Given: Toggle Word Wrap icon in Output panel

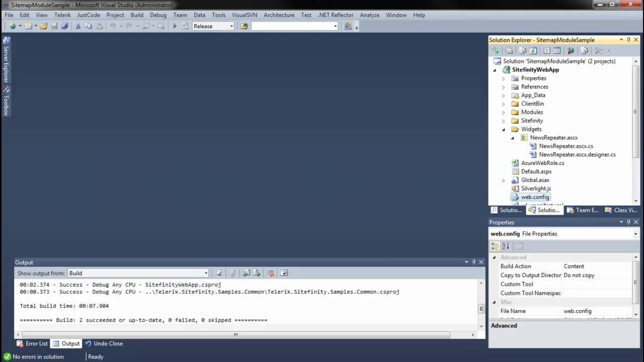Looking at the screenshot, I should [284, 273].
